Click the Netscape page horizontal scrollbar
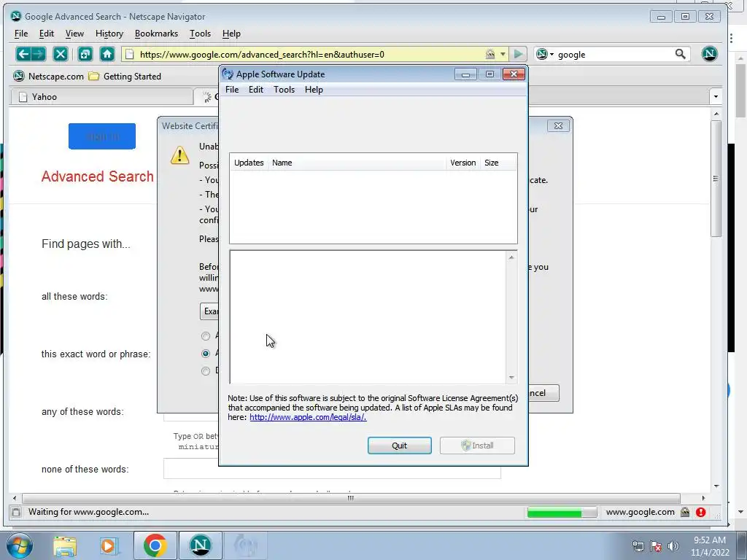Screen dimensions: 747x560 [351, 498]
